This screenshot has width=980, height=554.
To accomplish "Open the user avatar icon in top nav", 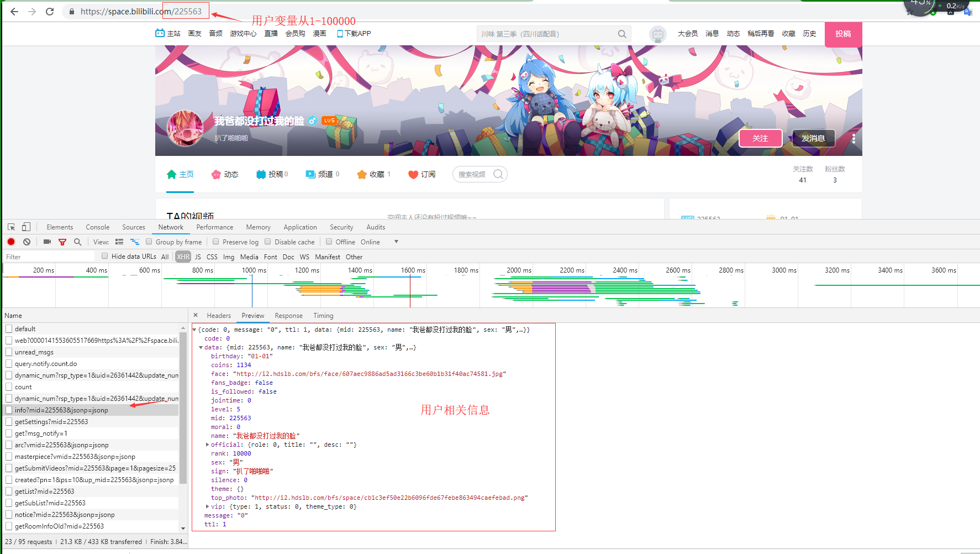I will [657, 34].
